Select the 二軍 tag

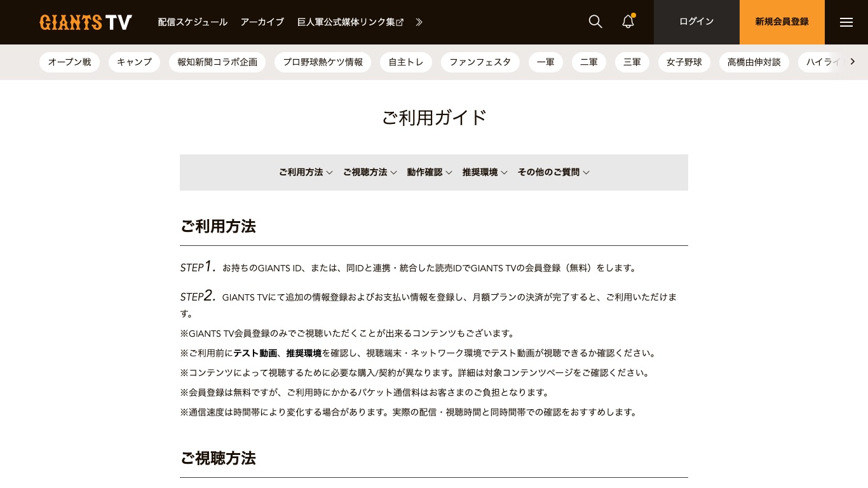tap(589, 62)
